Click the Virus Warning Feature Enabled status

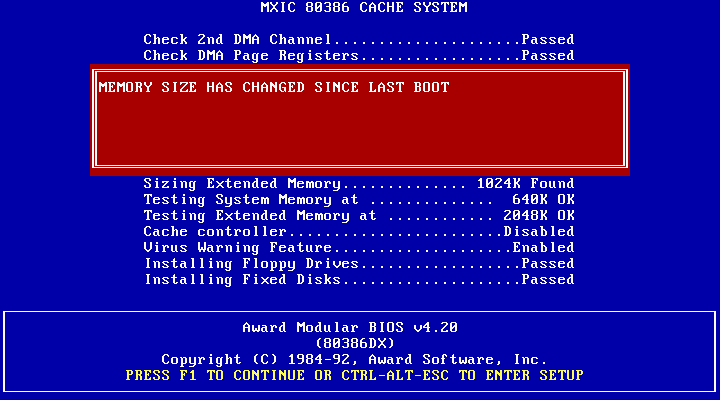[543, 248]
